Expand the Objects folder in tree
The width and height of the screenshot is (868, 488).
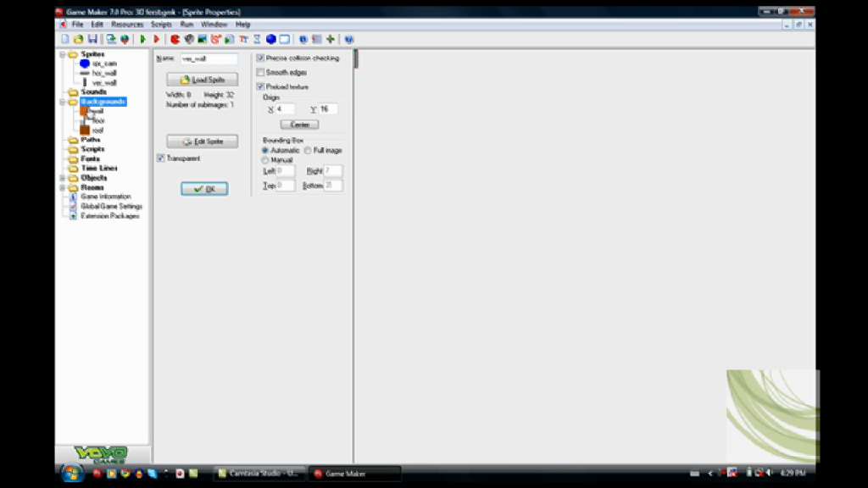click(x=62, y=178)
